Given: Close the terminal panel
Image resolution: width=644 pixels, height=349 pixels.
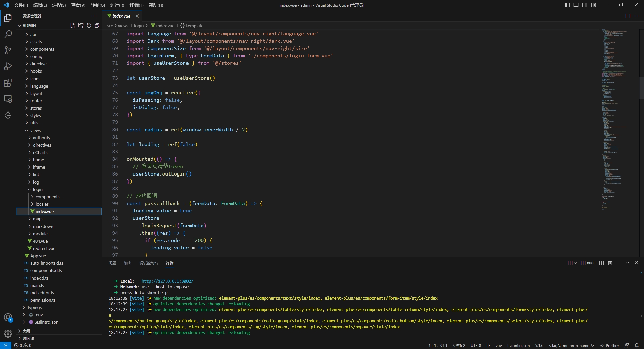Looking at the screenshot, I should 636,263.
